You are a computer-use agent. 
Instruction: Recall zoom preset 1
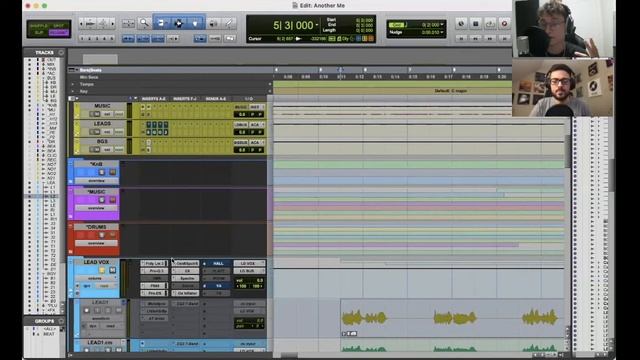82,38
